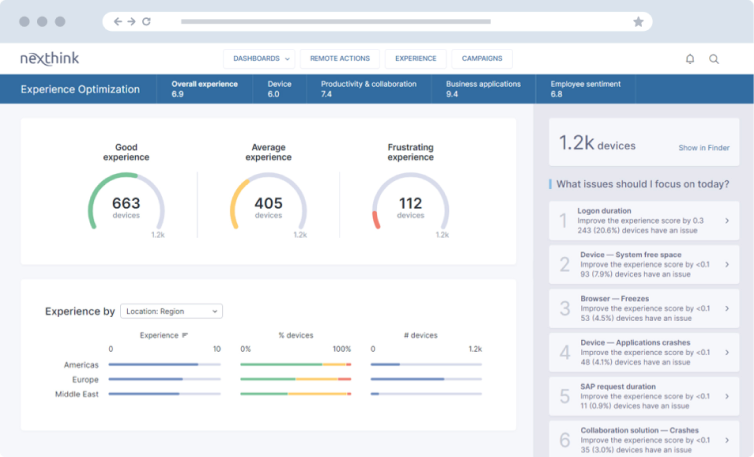Viewport: 754px width, 457px height.
Task: Click the Nexthink logo
Action: [x=50, y=59]
